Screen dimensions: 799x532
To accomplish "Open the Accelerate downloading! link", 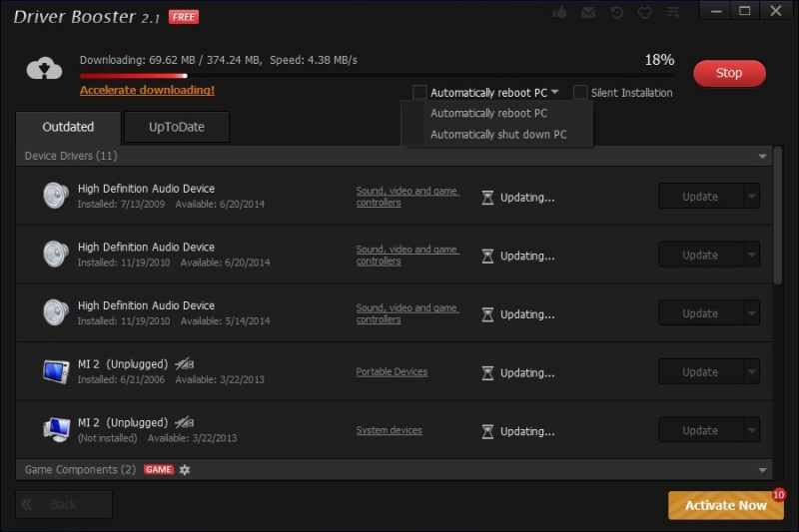I will click(147, 90).
